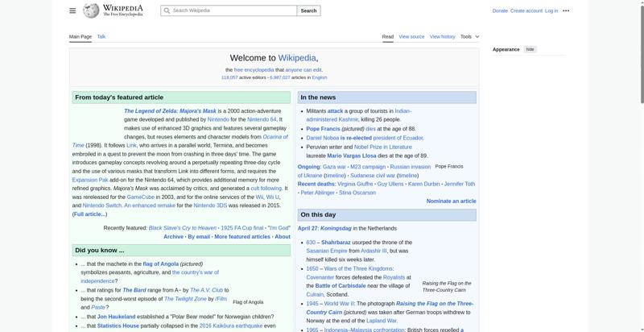Click the Wars of the Three Kingdoms link
This screenshot has width=644, height=332.
[x=358, y=268]
